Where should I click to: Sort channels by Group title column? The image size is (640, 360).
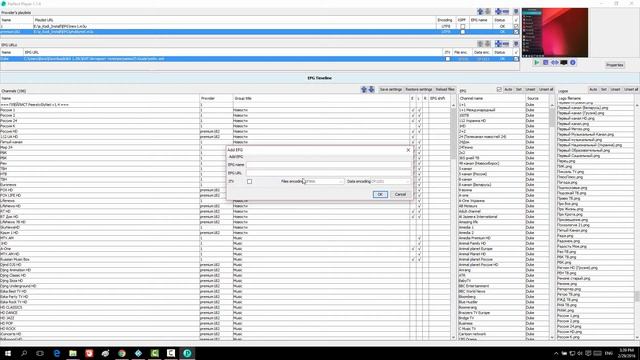tap(321, 98)
